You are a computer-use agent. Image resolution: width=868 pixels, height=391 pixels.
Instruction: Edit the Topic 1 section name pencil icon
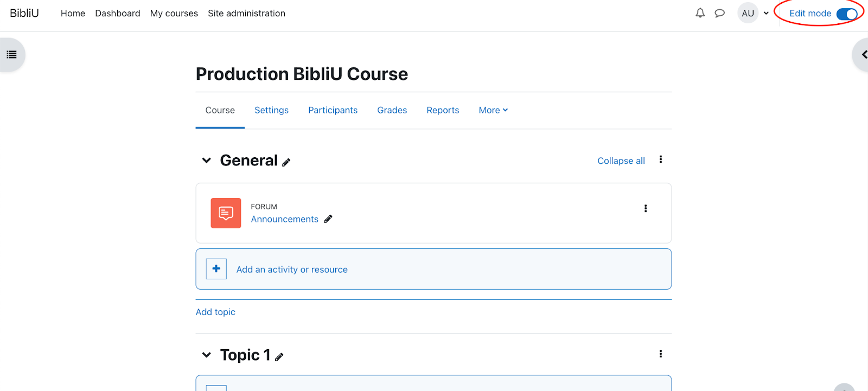[279, 357]
